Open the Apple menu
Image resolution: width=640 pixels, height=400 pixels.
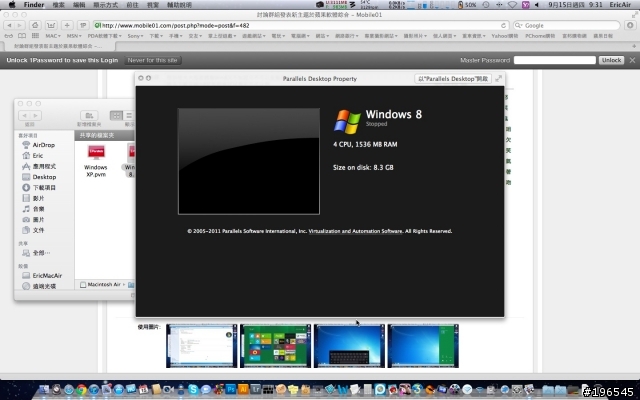12,5
